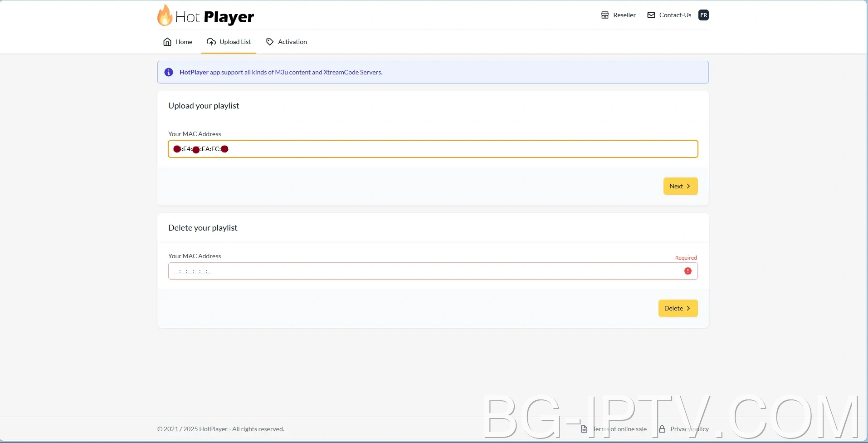This screenshot has height=443, width=868.
Task: Open the Activation tab
Action: (x=286, y=42)
